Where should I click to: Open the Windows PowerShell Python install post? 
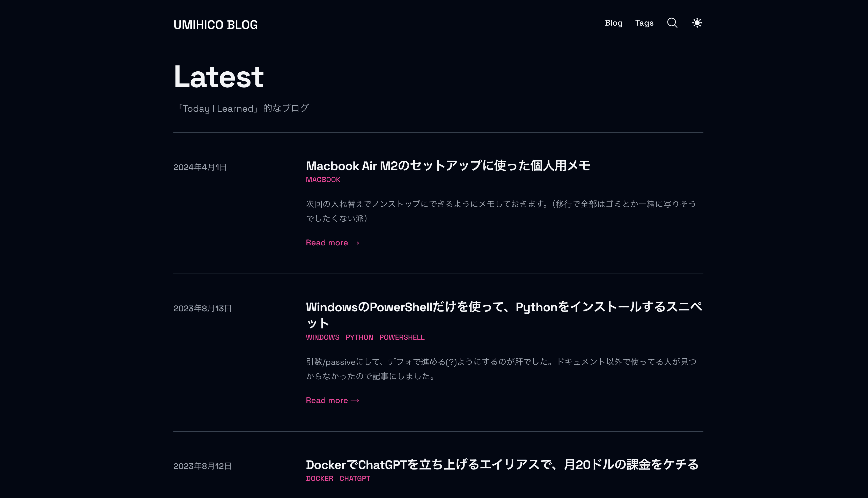pyautogui.click(x=504, y=315)
